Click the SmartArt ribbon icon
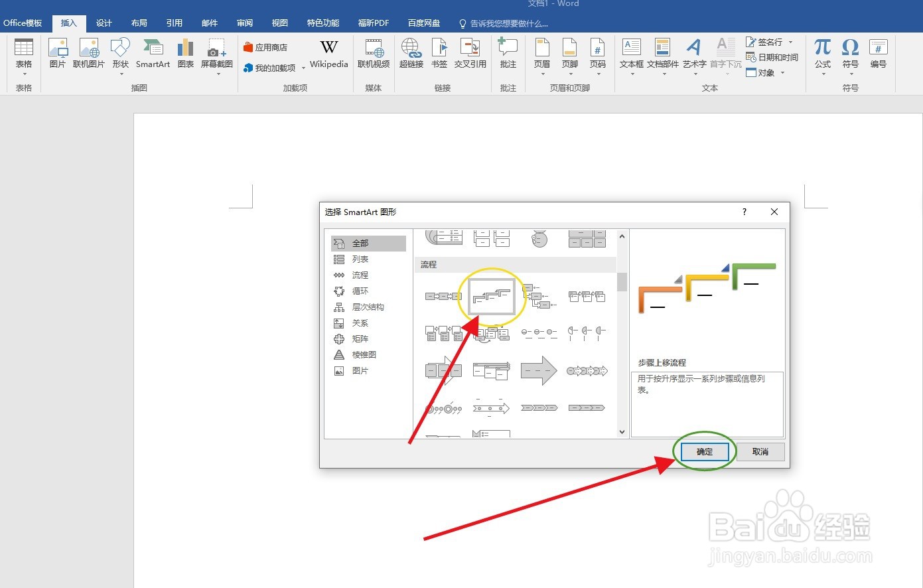Image resolution: width=923 pixels, height=588 pixels. 153,53
